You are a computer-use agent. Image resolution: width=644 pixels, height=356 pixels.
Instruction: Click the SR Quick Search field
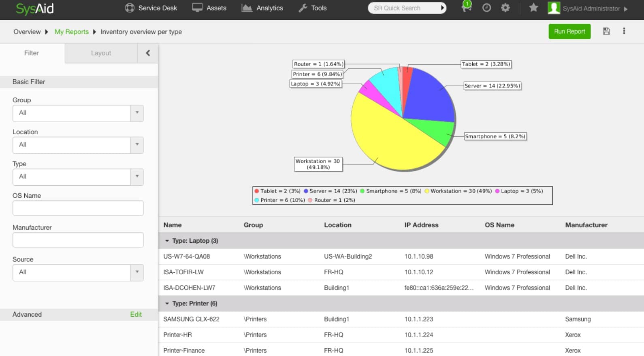(403, 8)
